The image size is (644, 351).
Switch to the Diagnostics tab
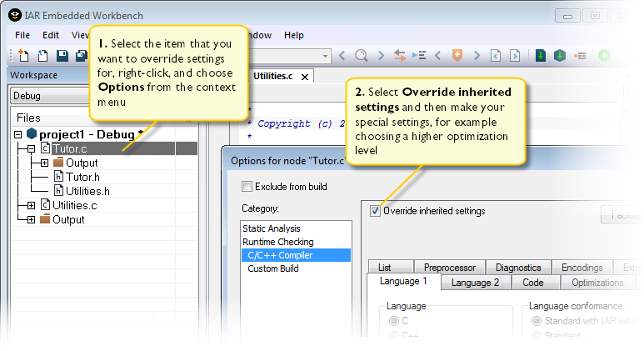pyautogui.click(x=518, y=268)
